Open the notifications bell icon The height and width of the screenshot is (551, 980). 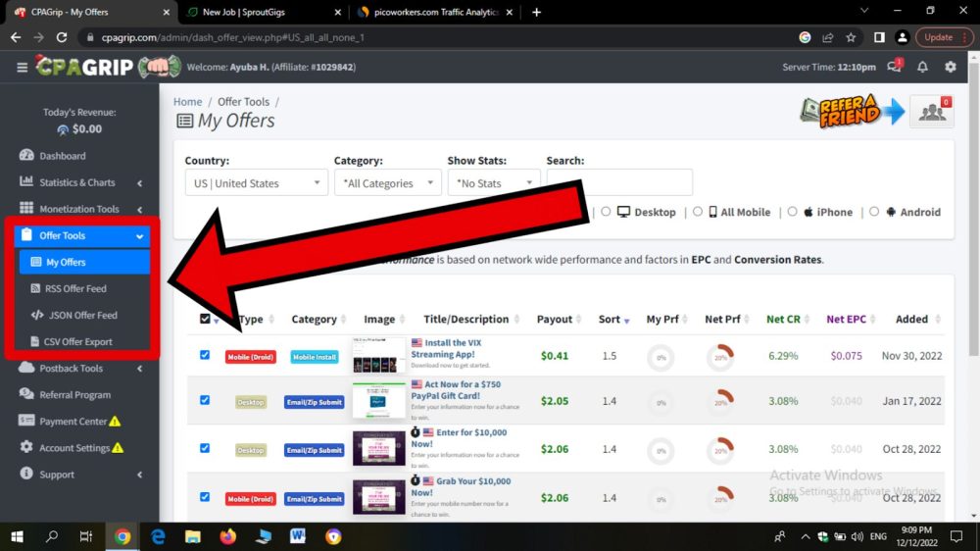click(922, 67)
